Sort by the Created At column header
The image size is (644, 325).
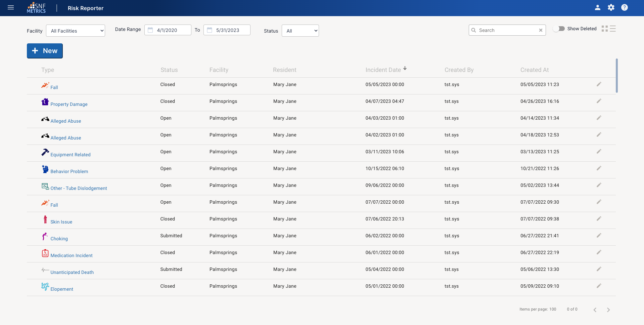pos(535,70)
